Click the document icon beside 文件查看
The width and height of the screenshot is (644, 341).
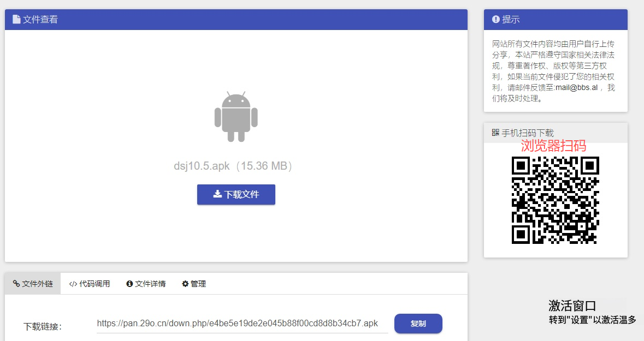pyautogui.click(x=16, y=20)
